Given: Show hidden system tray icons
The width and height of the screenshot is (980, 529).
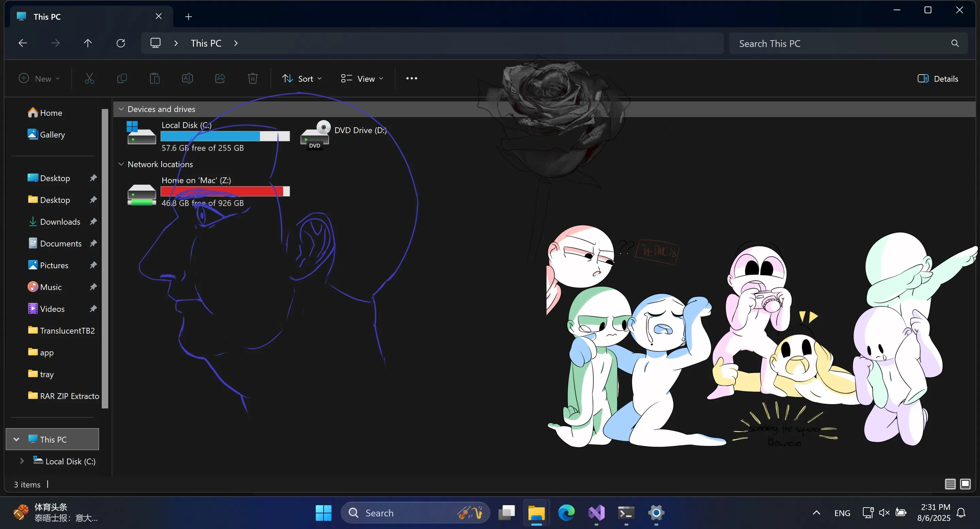Looking at the screenshot, I should (816, 513).
